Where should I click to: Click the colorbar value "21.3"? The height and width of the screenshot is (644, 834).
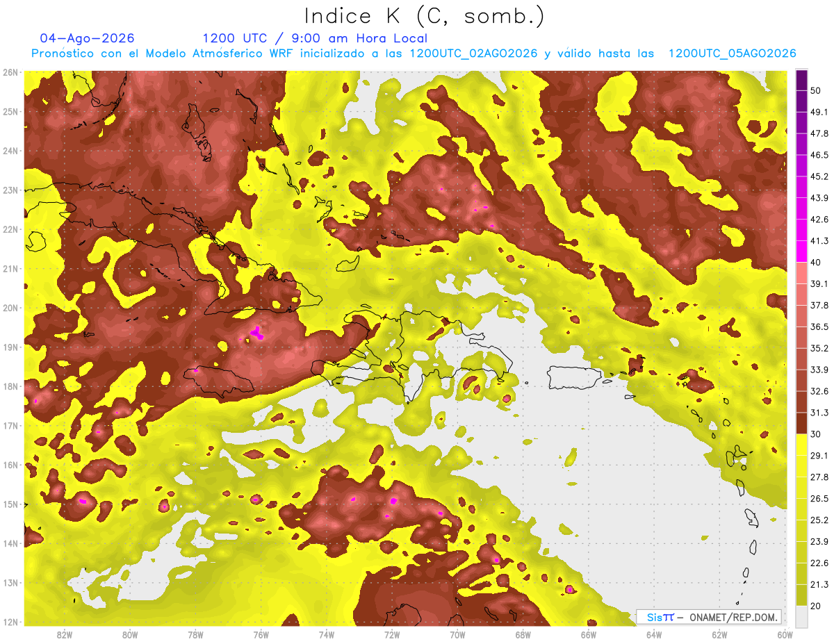click(819, 585)
